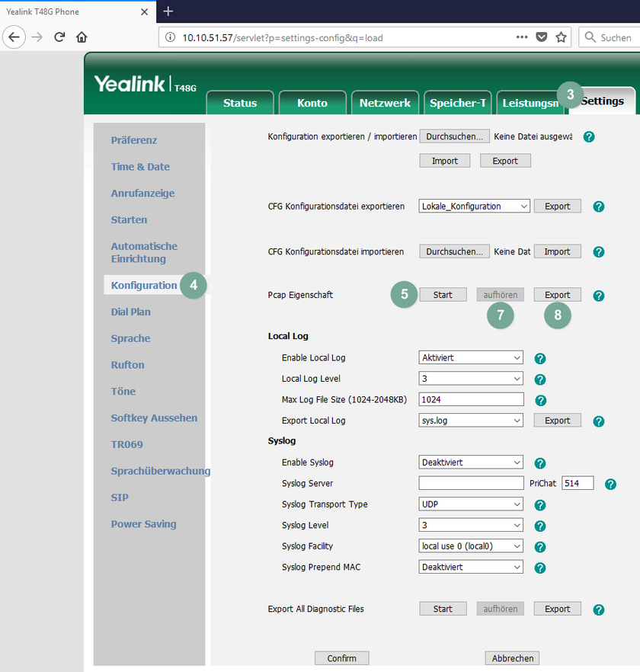Click the shield icon in the address bar
The image size is (640, 672).
542,37
